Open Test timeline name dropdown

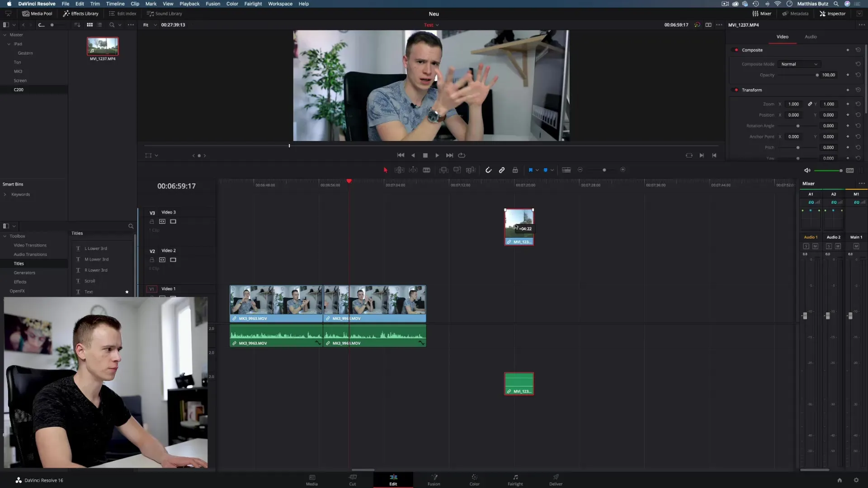tap(431, 25)
